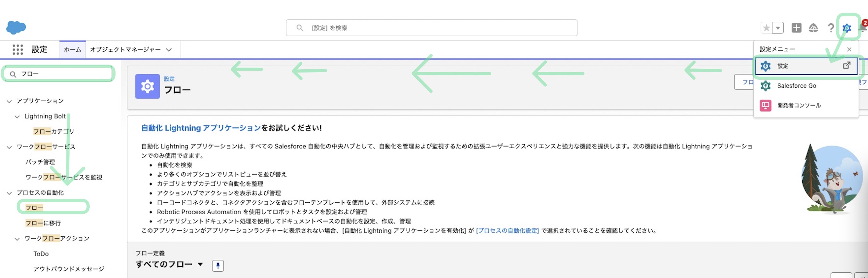Open the favorites list dropdown arrow

[x=778, y=28]
